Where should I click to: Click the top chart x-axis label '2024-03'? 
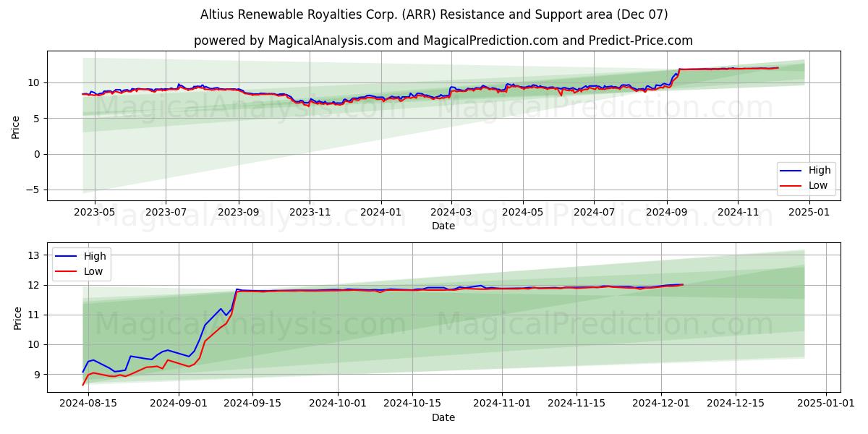coord(451,212)
